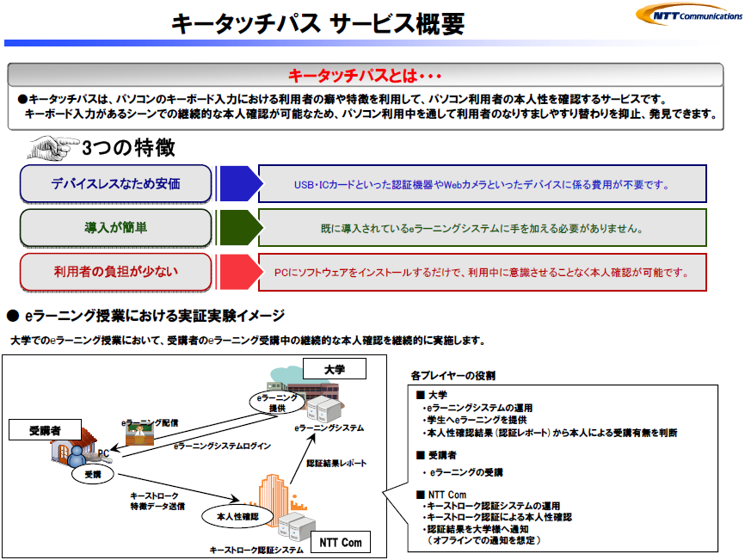Click the red heading キータッチパスとは・・・

(365, 75)
